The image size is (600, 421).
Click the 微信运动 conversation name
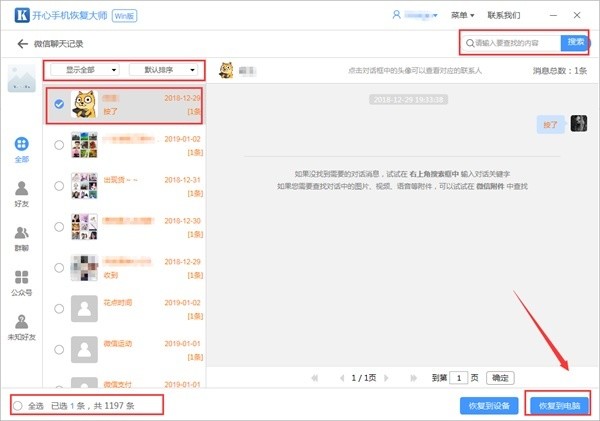coord(117,343)
